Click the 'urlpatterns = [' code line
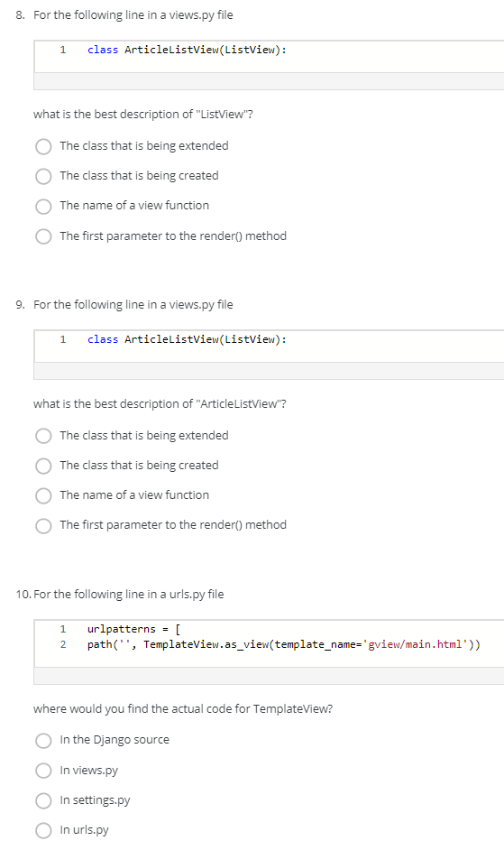 tap(133, 629)
